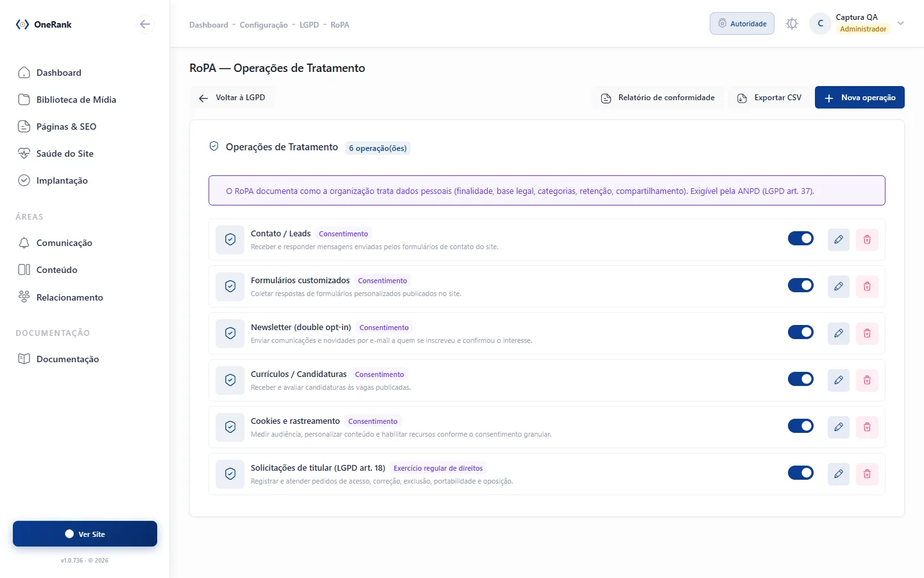Edit the Newsletter (double opt-in) operation

(839, 333)
